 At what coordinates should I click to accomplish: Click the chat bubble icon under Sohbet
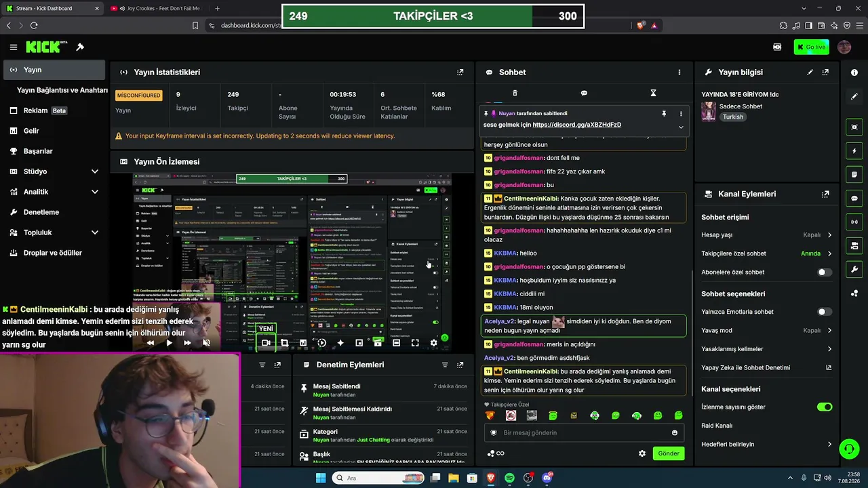pos(584,93)
